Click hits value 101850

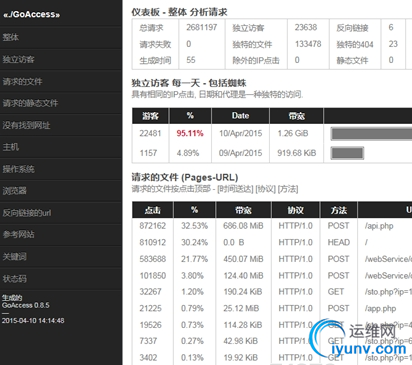153,276
